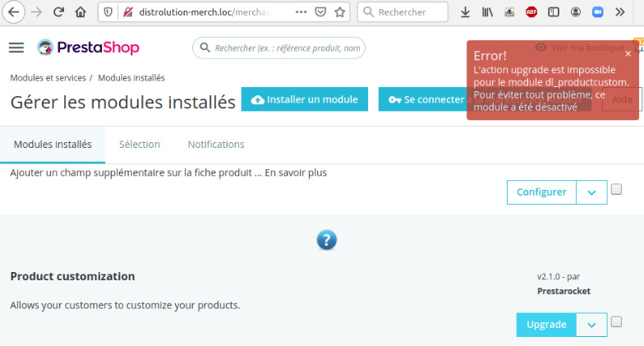Open the browser downloads panel

465,12
